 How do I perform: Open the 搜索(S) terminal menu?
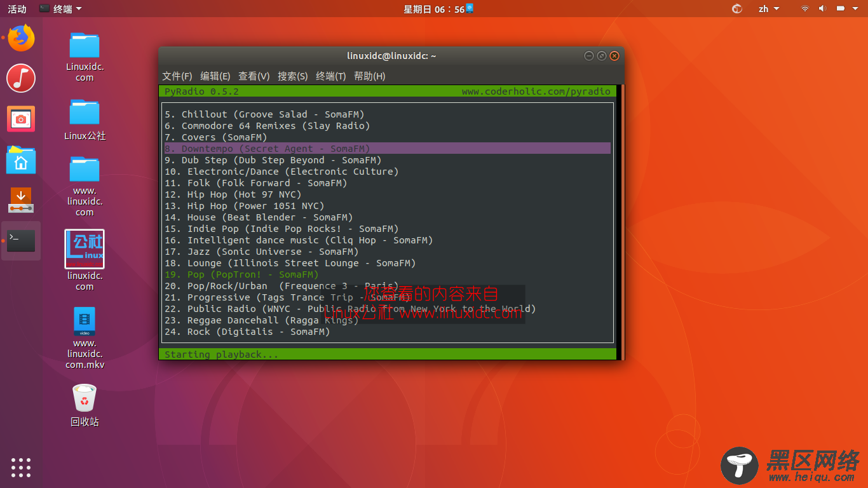point(293,76)
